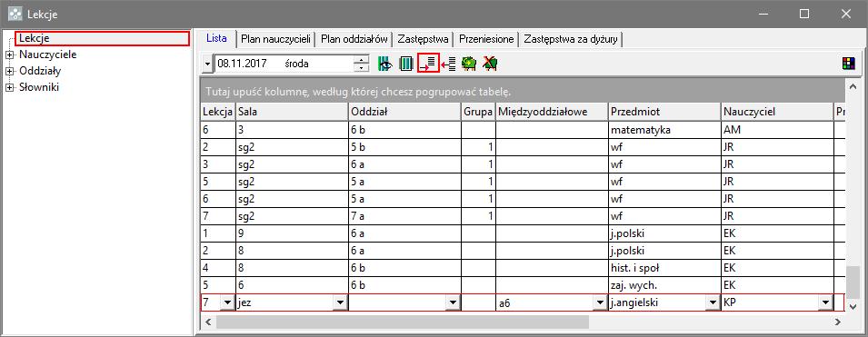Maximize the Lekcje window

[x=804, y=14]
